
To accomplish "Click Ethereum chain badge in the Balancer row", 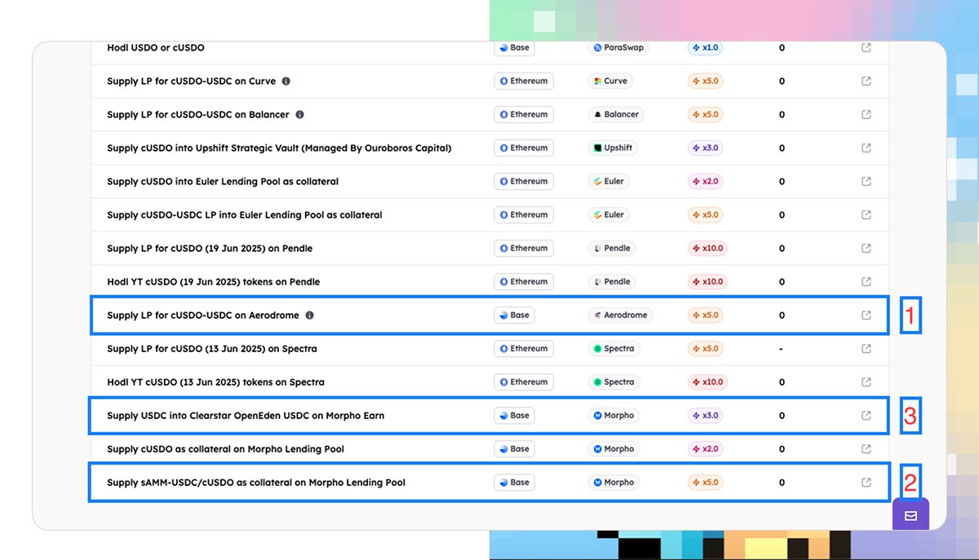I will click(x=524, y=114).
